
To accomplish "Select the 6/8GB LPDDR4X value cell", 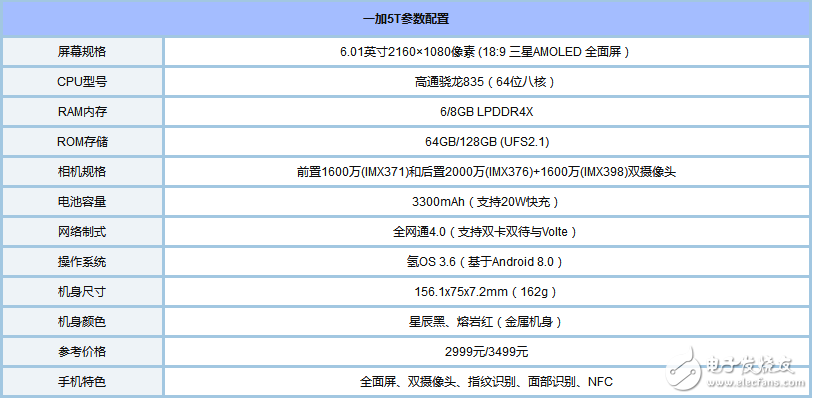I will [487, 112].
